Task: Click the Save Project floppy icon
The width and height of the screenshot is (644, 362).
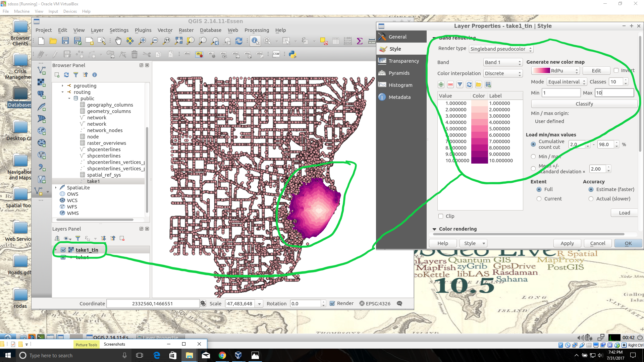Action: pos(65,41)
